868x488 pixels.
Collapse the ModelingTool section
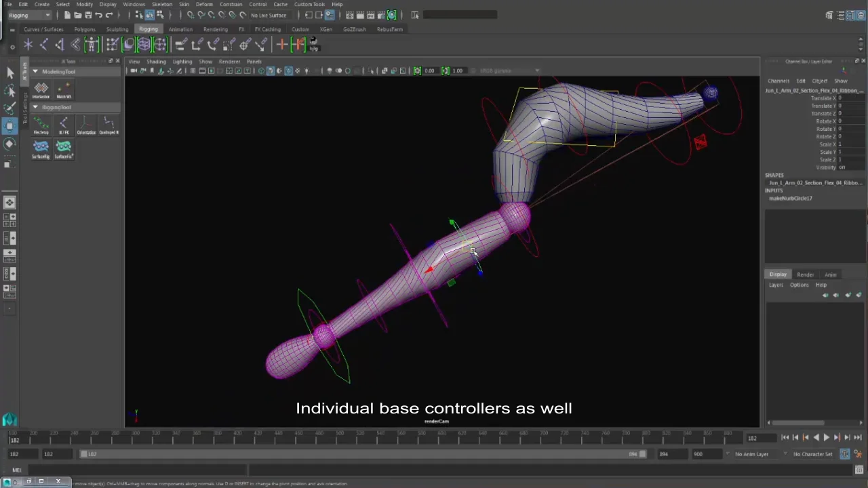(x=35, y=72)
